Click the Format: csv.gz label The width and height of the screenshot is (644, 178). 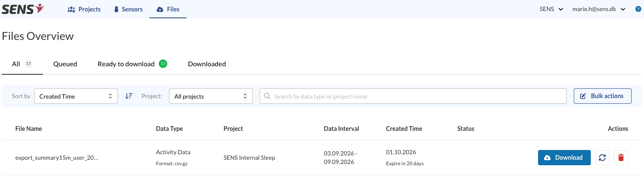[x=171, y=164]
